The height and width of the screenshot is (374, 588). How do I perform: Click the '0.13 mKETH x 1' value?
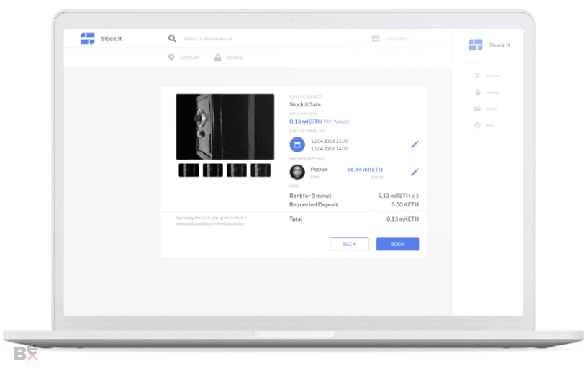click(398, 196)
